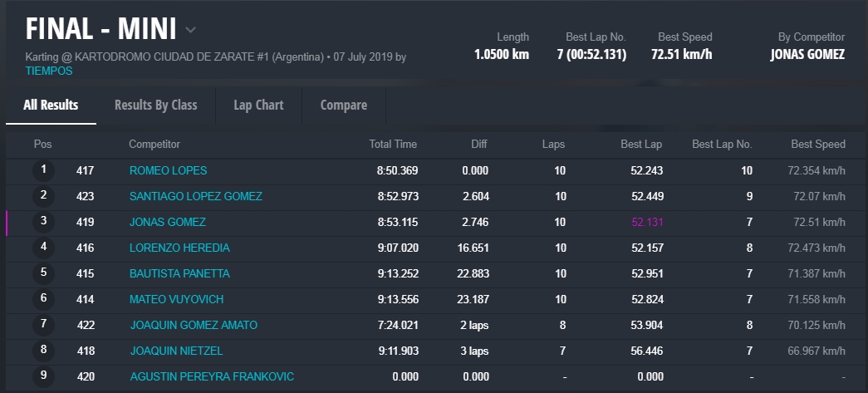Click the position 1 circle badge

click(x=43, y=170)
